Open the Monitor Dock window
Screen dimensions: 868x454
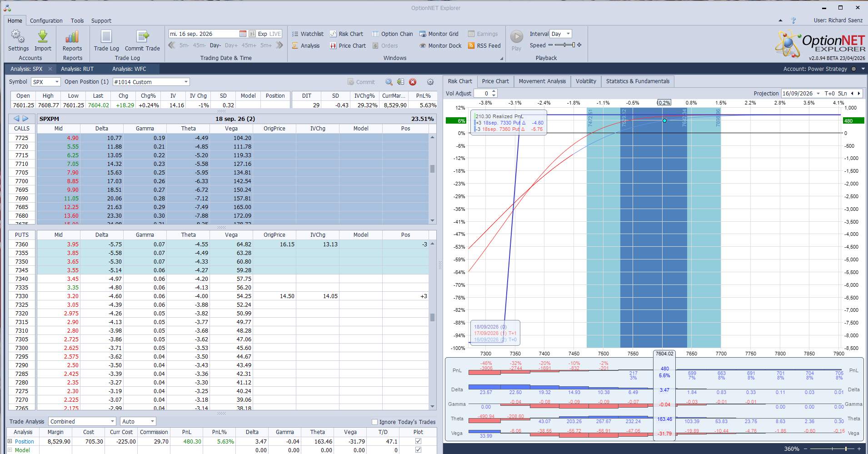coord(440,45)
